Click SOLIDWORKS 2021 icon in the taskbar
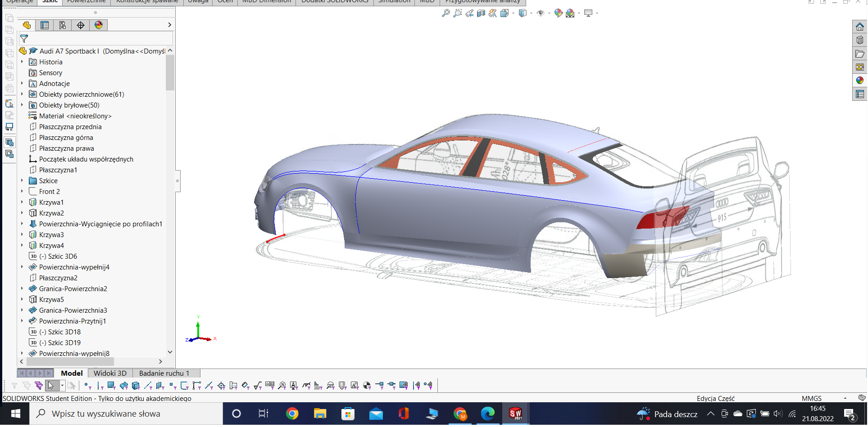Screen dimensions: 868x427 click(x=515, y=414)
